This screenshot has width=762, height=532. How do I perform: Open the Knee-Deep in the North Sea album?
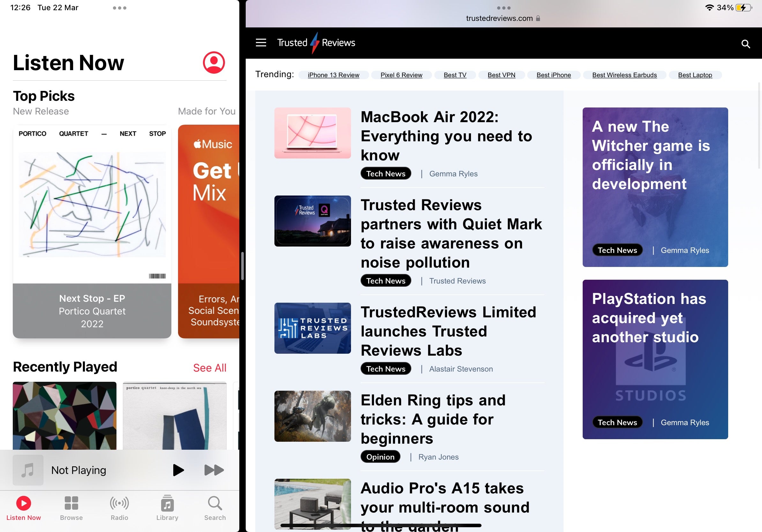pos(175,416)
